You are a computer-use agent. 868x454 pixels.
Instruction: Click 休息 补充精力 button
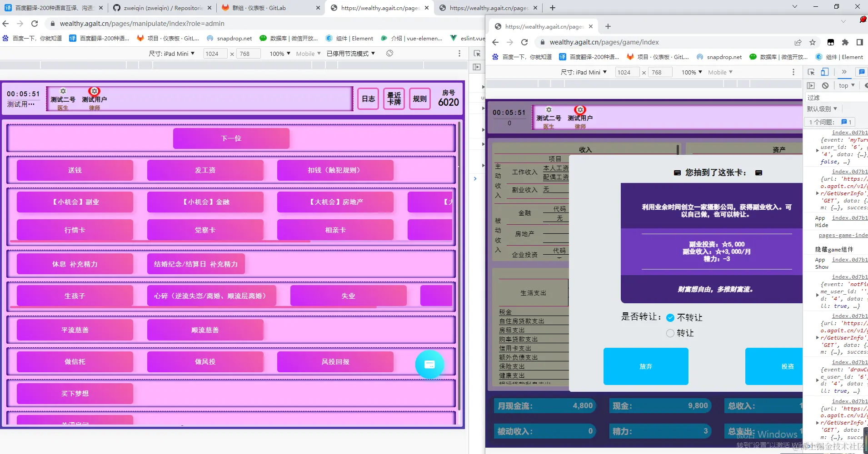(x=75, y=264)
